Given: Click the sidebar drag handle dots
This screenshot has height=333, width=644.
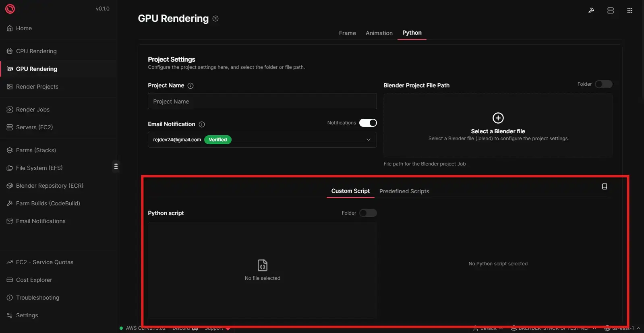Looking at the screenshot, I should pyautogui.click(x=116, y=166).
